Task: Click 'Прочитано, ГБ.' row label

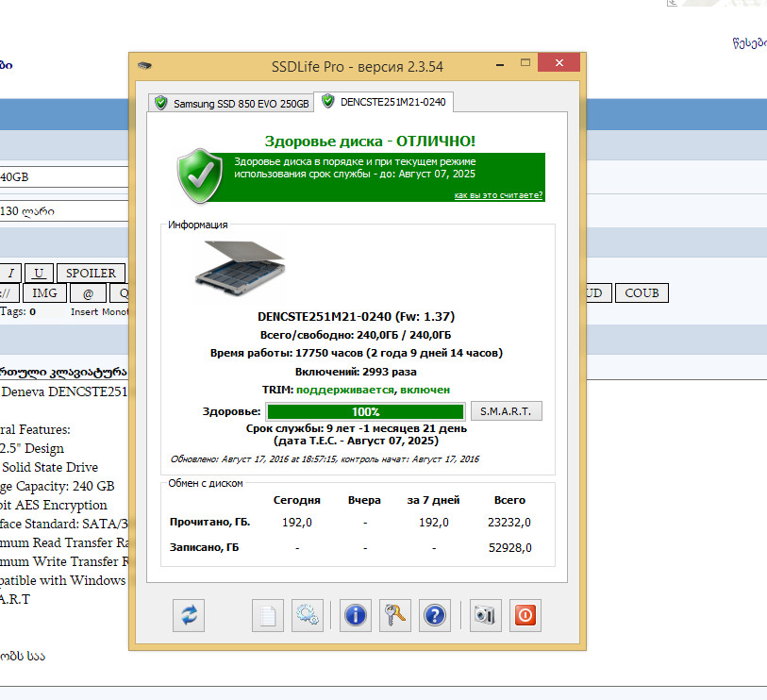Action: [209, 523]
